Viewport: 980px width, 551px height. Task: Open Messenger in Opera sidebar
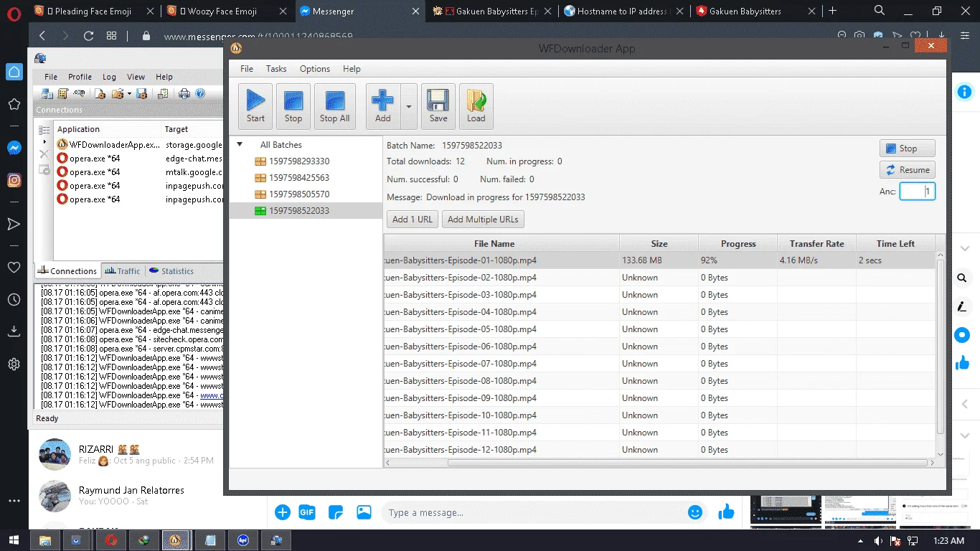[14, 148]
